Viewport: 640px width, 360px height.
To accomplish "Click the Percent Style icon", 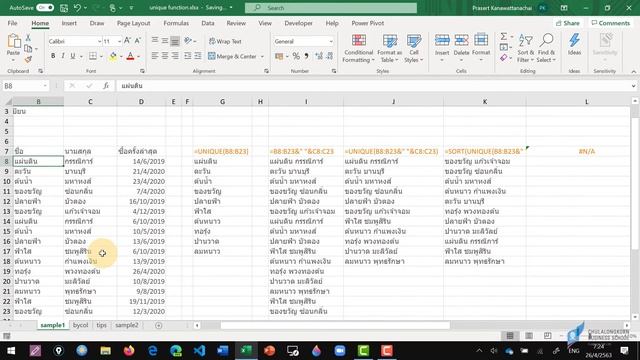I will click(x=296, y=56).
